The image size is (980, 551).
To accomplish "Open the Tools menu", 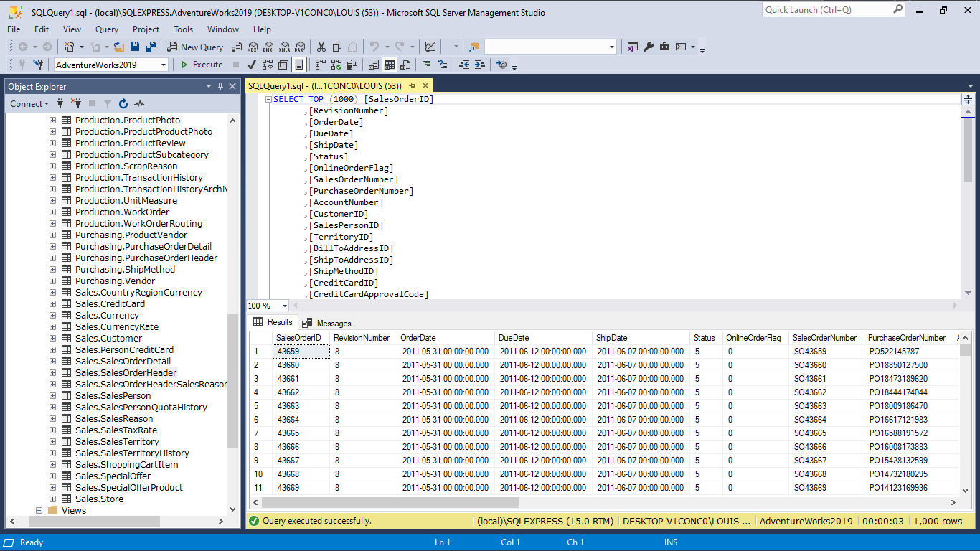I will click(183, 29).
